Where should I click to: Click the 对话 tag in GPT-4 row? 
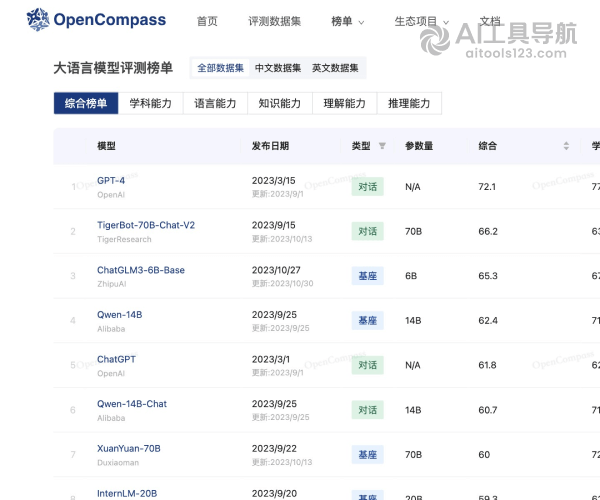coord(367,187)
